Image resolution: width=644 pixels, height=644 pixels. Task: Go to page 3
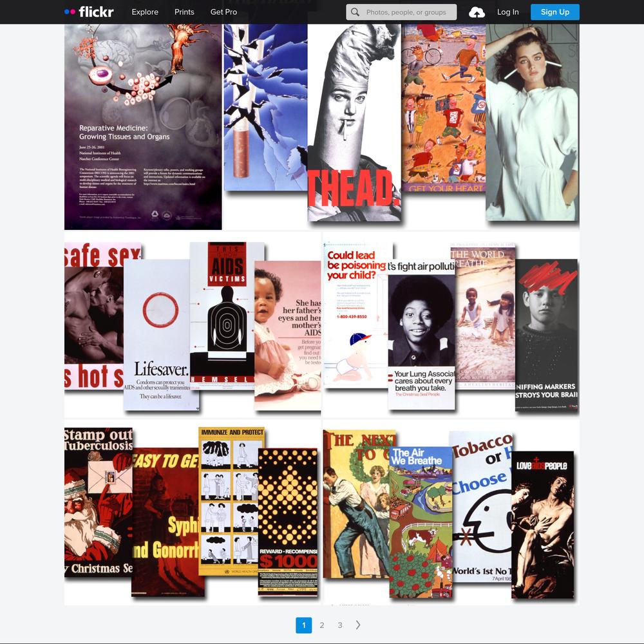(x=340, y=625)
